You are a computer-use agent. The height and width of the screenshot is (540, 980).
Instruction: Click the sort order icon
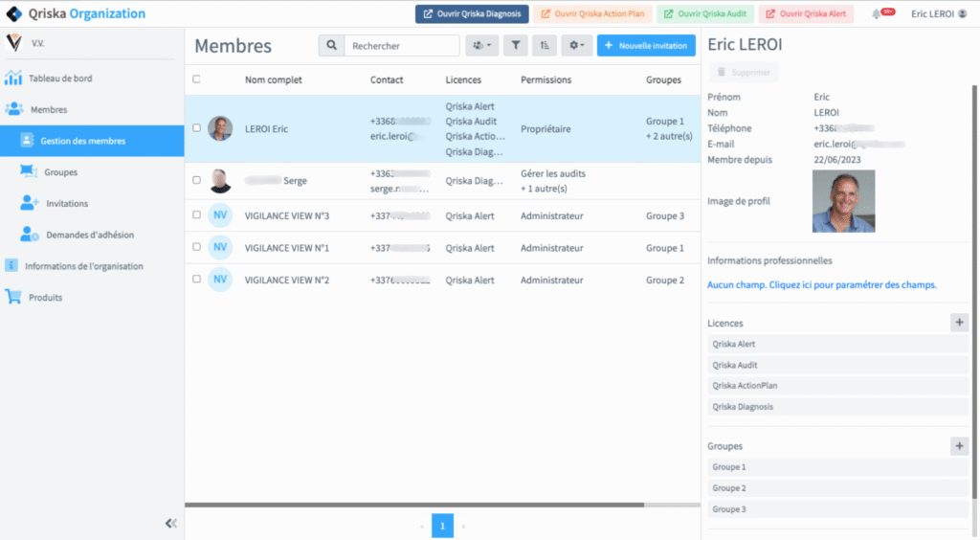(x=545, y=46)
